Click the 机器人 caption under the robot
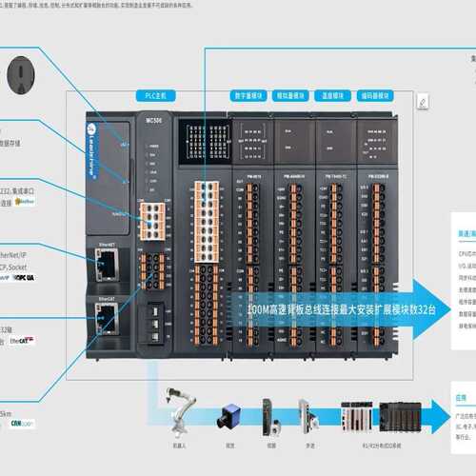 (179, 446)
